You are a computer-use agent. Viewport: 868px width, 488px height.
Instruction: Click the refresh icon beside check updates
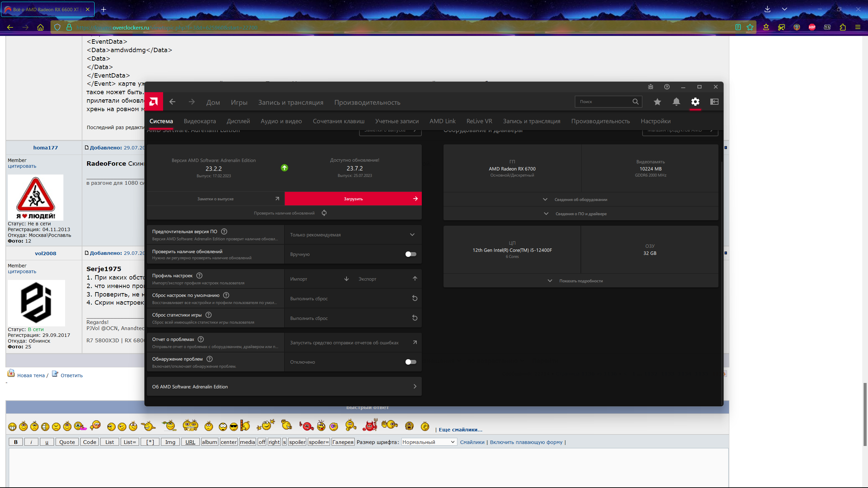tap(324, 213)
